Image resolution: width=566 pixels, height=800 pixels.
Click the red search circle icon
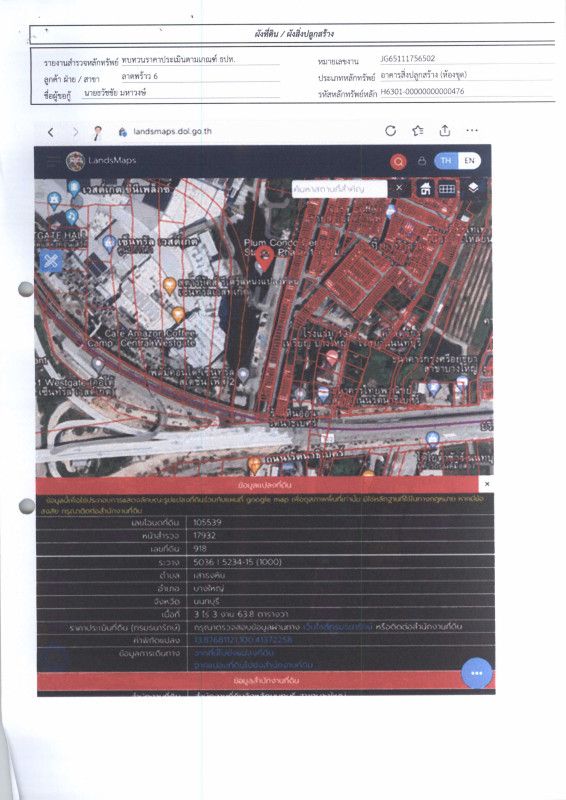[398, 162]
